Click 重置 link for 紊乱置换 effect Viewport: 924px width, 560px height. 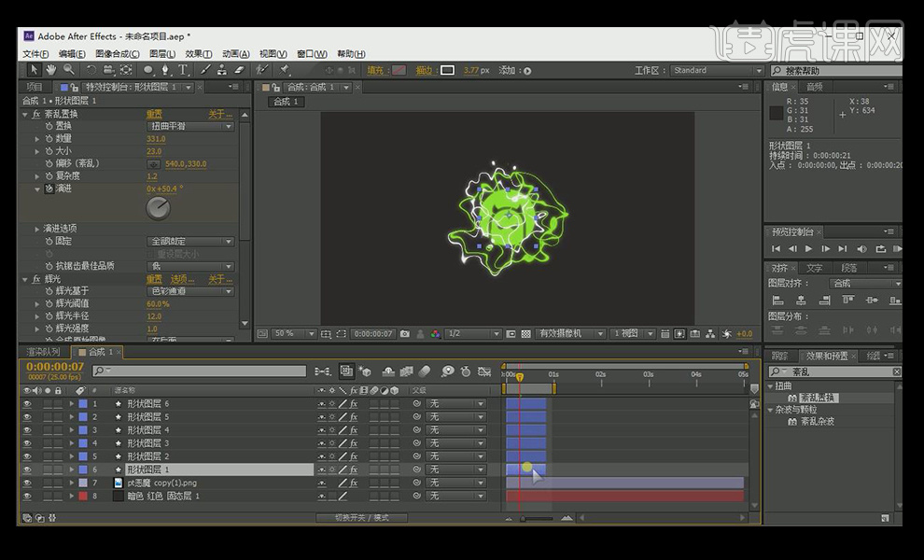tap(154, 114)
